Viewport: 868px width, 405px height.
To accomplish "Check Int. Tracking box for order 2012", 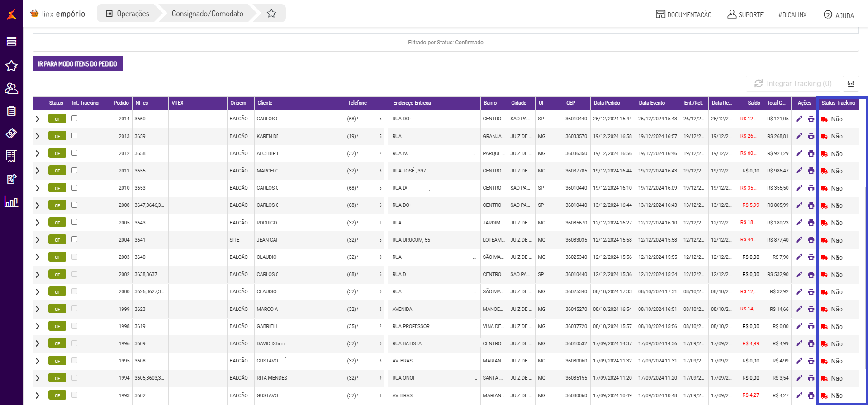I will (x=75, y=153).
